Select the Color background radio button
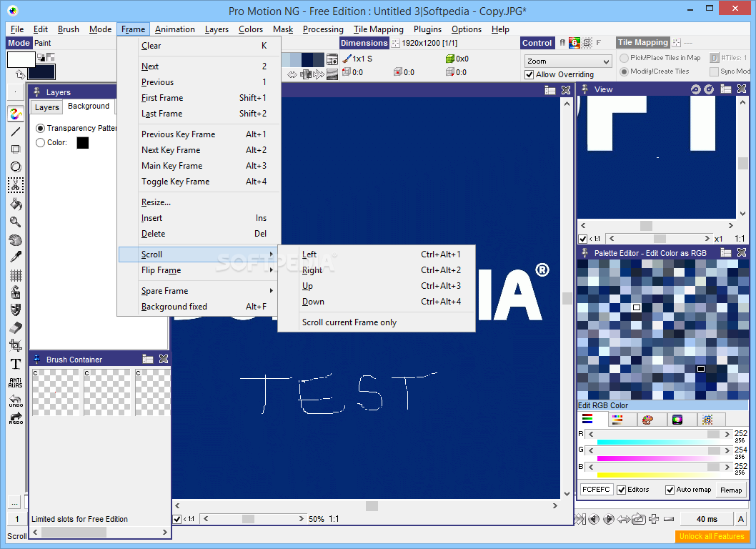The image size is (756, 549). click(41, 143)
